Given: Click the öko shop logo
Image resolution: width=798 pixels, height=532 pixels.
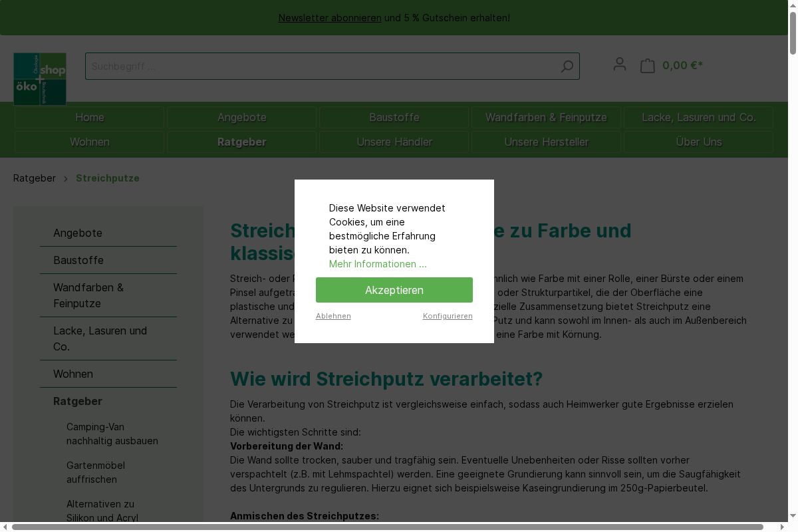Looking at the screenshot, I should click(40, 79).
